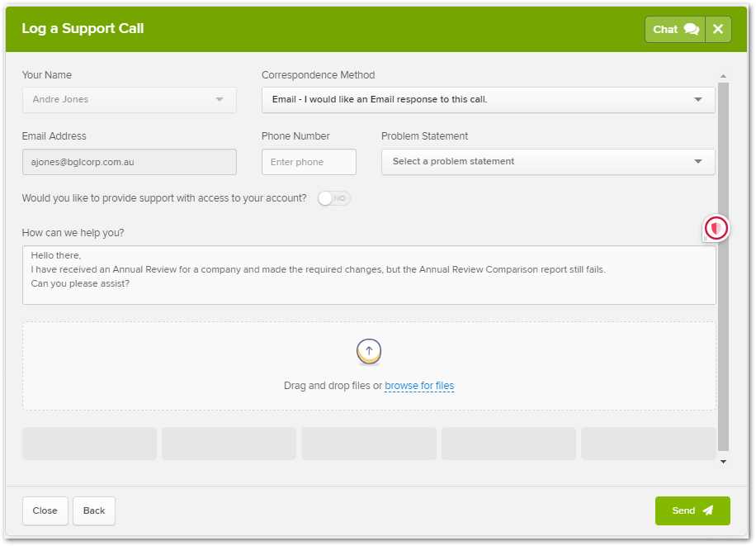The height and width of the screenshot is (546, 756).
Task: Click the first grey placeholder tile
Action: 89,444
